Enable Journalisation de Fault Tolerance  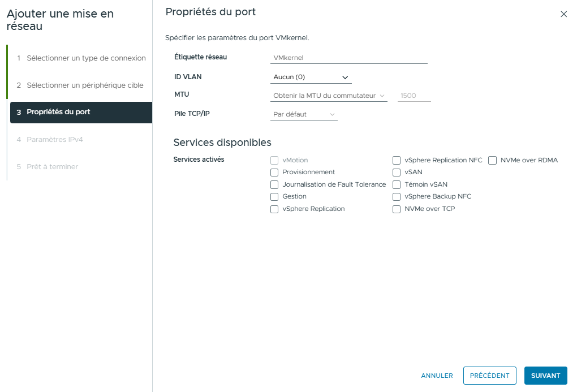tap(274, 184)
